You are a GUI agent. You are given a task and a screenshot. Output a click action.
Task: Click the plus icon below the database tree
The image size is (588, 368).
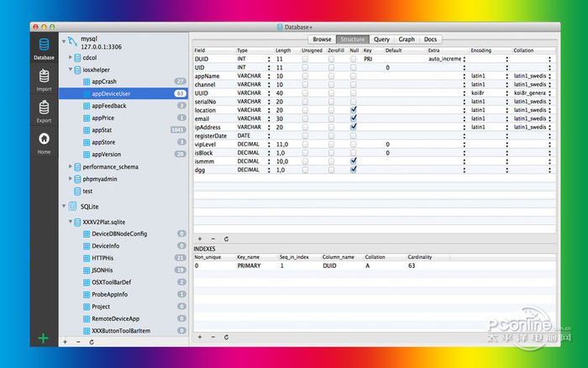click(x=66, y=342)
